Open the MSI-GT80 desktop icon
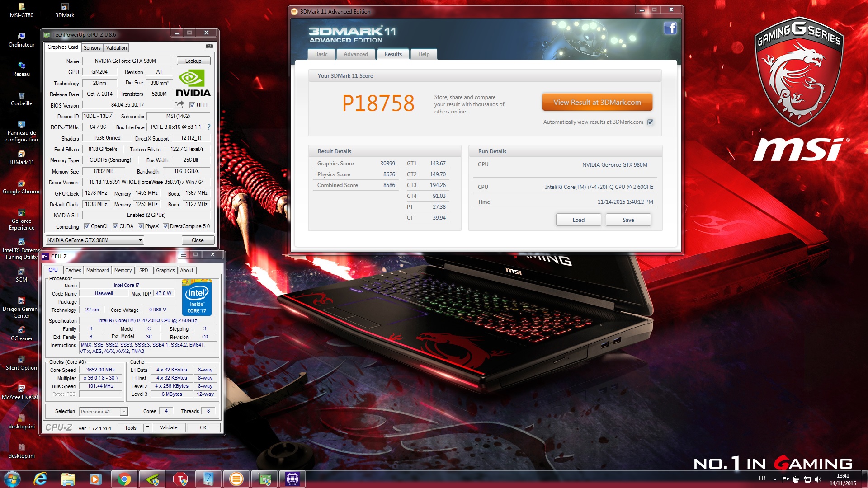Image resolution: width=868 pixels, height=488 pixels. [x=21, y=10]
